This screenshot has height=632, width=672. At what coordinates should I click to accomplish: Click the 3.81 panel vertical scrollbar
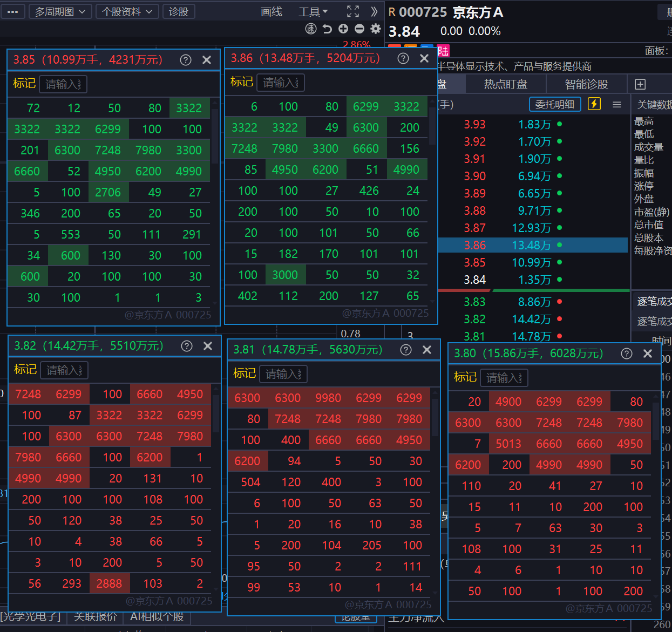coord(435,417)
